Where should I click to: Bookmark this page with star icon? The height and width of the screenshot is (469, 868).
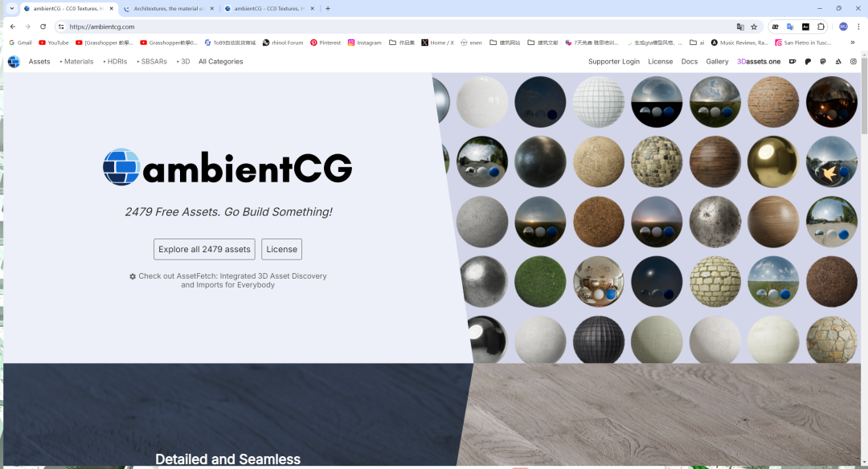(754, 27)
